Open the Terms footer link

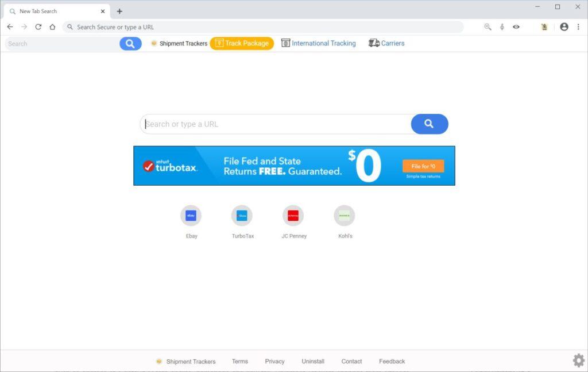tap(240, 361)
